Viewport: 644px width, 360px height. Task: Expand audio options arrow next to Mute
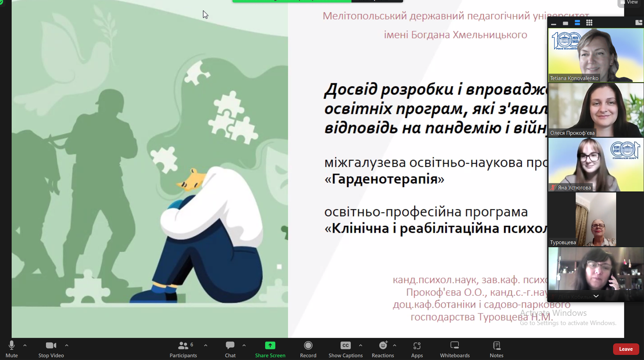25,346
